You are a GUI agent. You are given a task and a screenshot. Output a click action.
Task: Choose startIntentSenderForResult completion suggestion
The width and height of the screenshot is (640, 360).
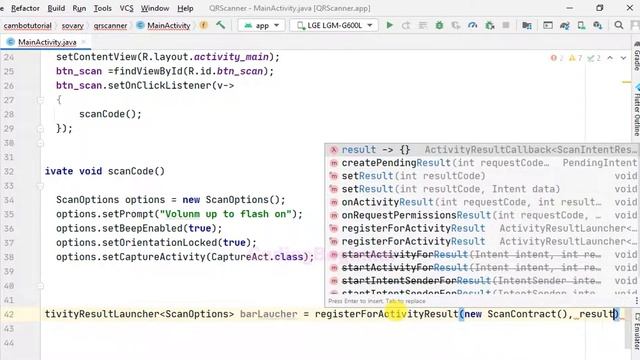pos(482,280)
